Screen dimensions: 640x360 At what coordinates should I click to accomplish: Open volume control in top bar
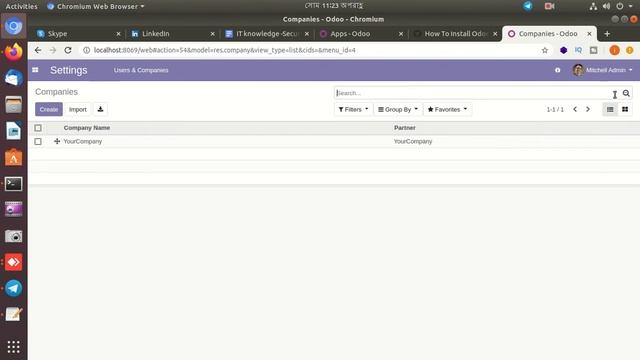click(x=607, y=6)
